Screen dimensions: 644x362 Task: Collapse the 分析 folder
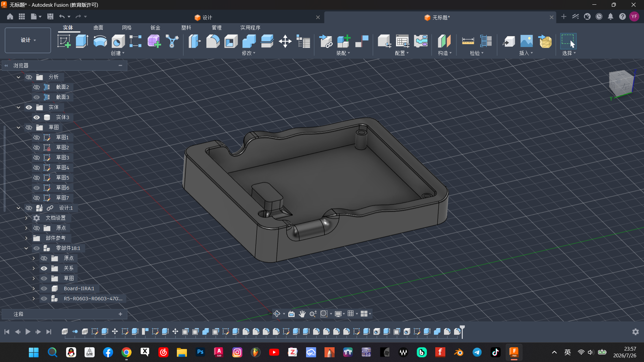coord(18,77)
